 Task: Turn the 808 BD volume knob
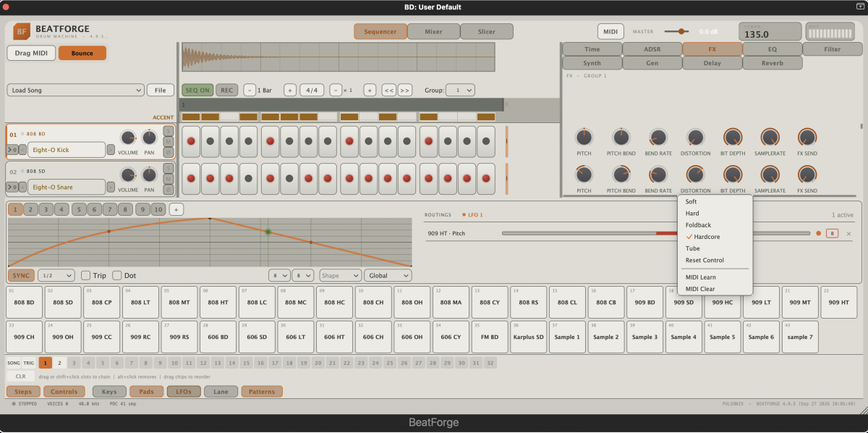point(128,138)
